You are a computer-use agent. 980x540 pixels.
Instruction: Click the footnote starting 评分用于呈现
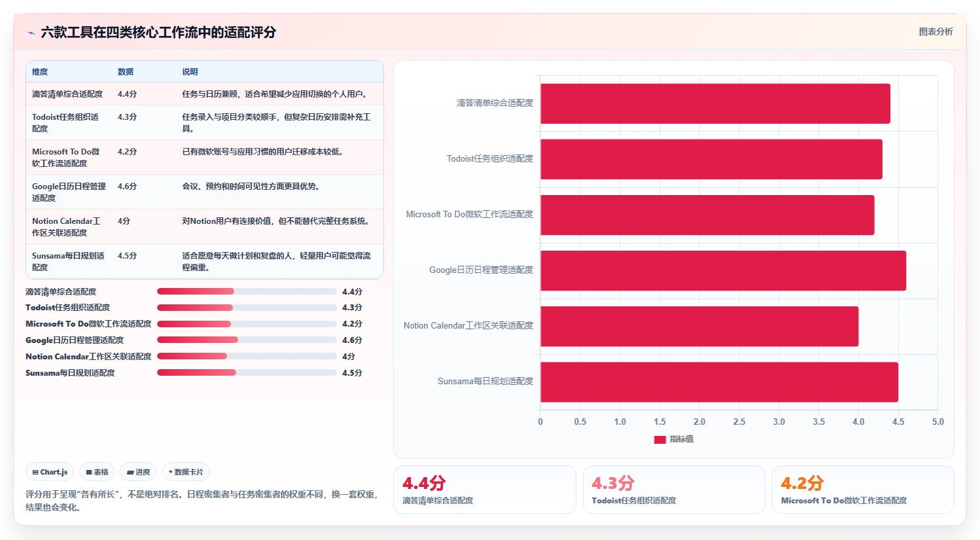202,501
